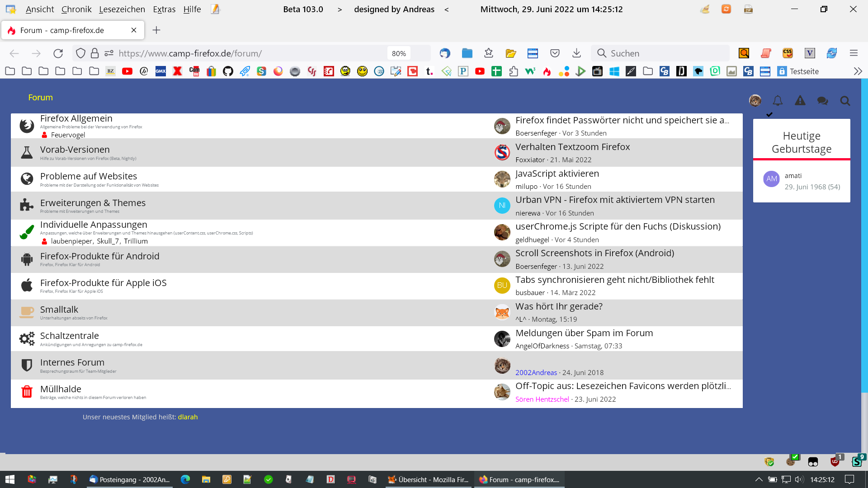Mark all forums read checkmark icon

tap(769, 114)
